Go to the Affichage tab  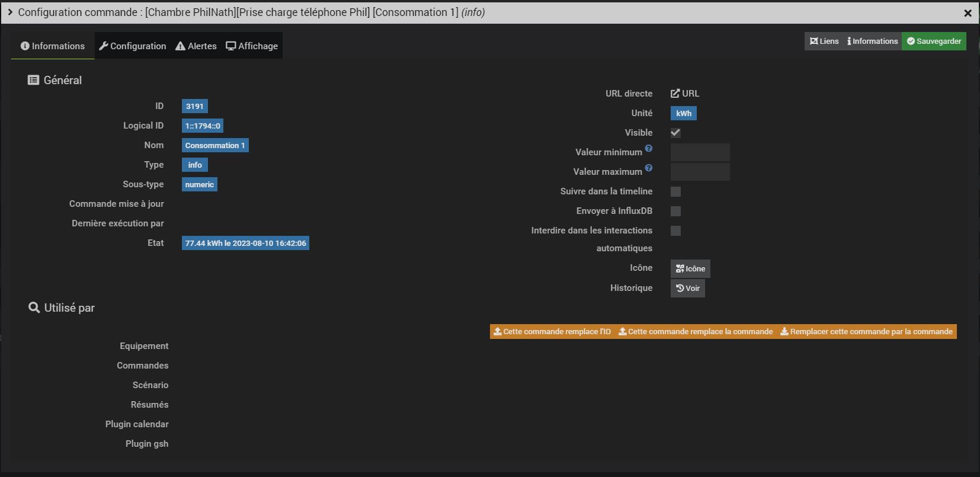pos(252,46)
